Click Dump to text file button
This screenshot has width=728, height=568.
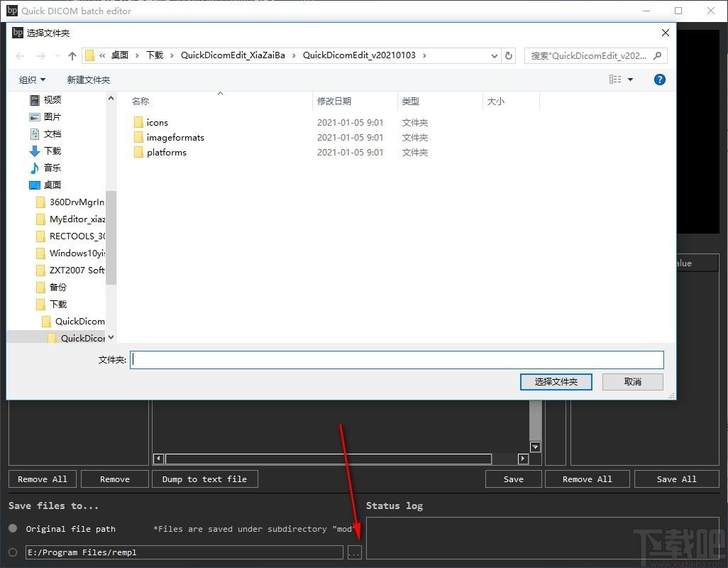click(x=205, y=479)
